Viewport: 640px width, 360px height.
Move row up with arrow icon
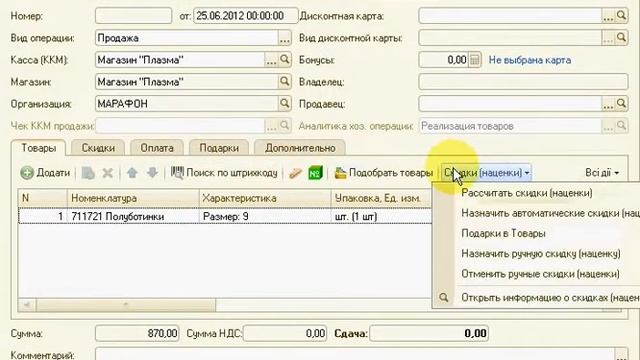click(x=132, y=173)
